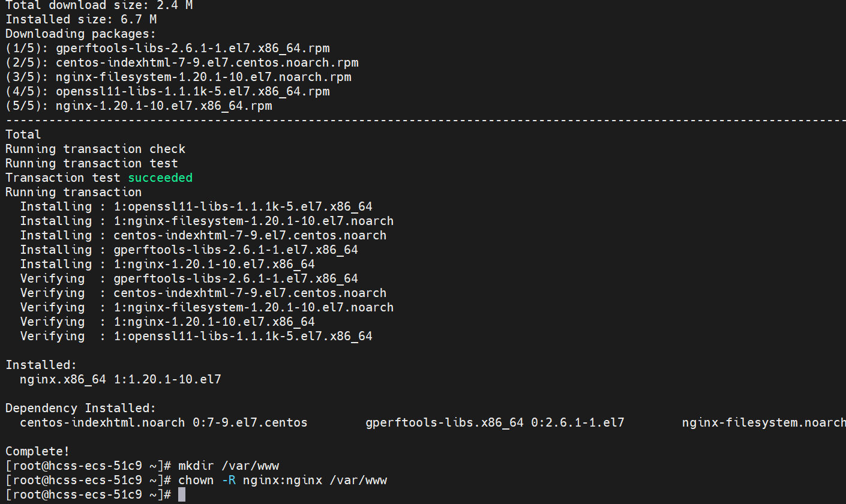Click the green "succeeded" text
846x504 pixels.
tap(160, 178)
